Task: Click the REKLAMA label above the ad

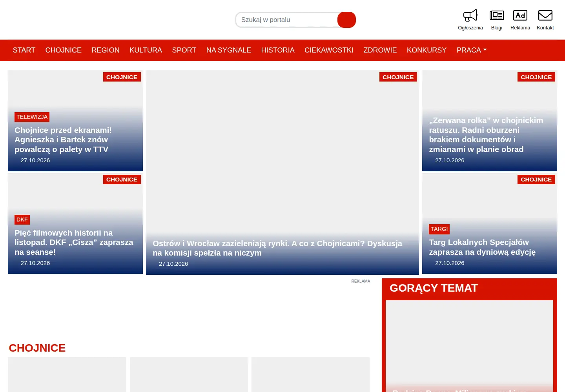Action: click(361, 281)
